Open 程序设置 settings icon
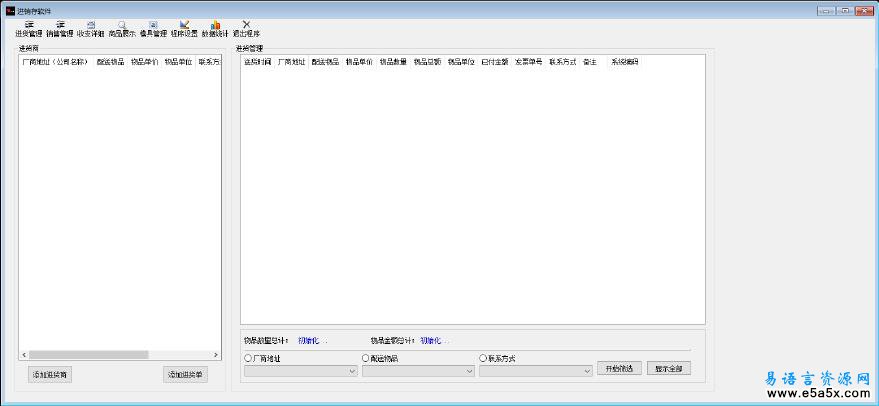This screenshot has height=406, width=879. tap(184, 27)
